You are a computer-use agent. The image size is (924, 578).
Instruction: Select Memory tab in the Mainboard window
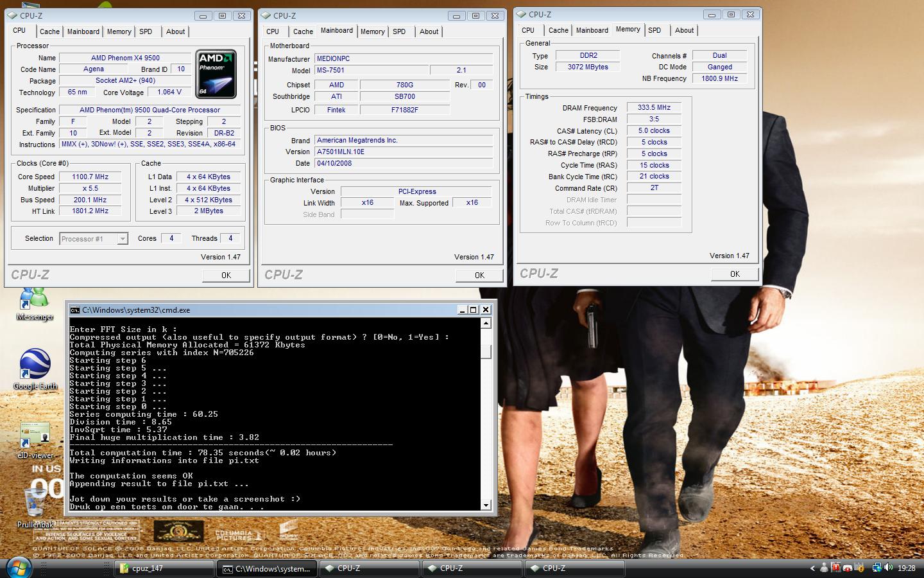(372, 31)
